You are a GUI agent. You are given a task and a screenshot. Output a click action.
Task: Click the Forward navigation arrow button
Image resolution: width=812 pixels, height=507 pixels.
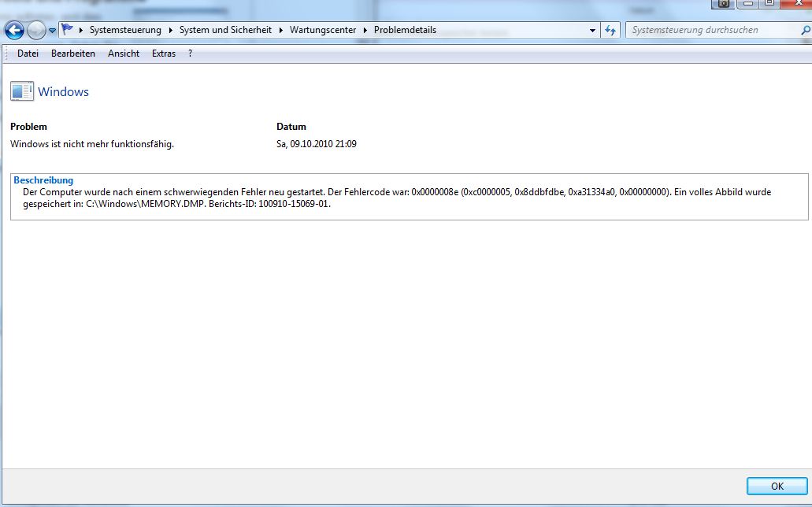click(36, 31)
